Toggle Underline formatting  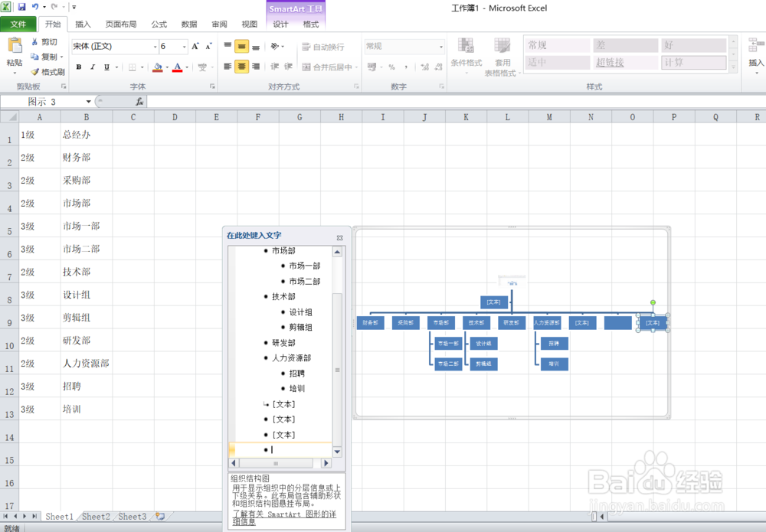[x=106, y=67]
